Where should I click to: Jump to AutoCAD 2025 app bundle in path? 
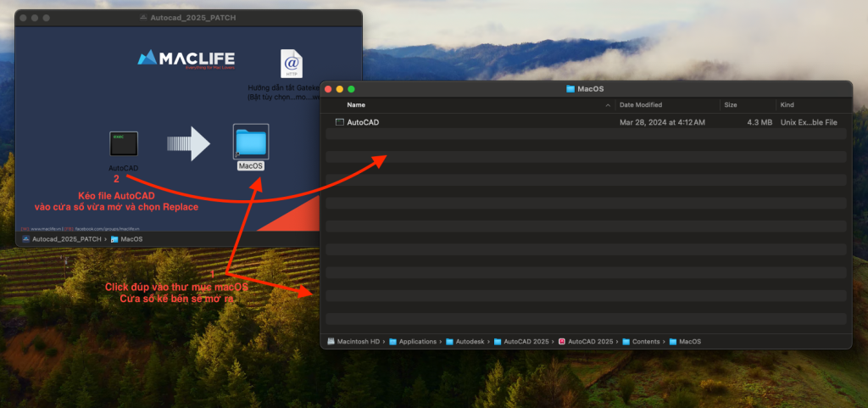pos(585,341)
